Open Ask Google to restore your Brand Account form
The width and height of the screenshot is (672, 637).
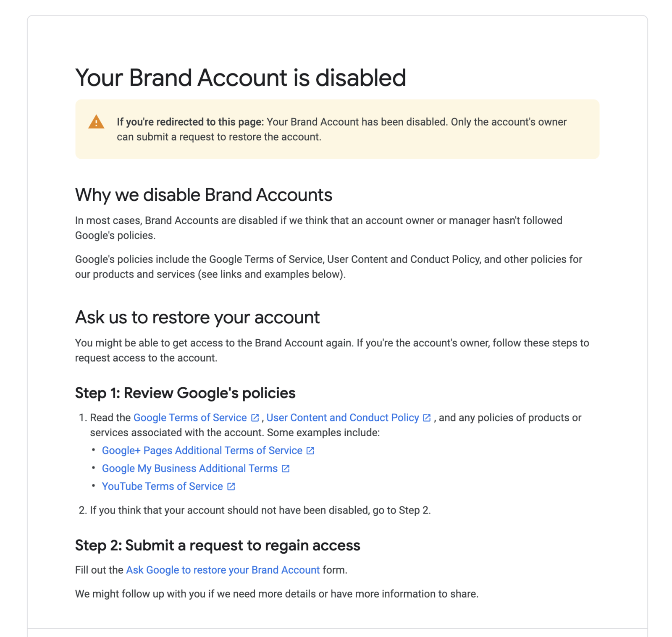point(223,570)
